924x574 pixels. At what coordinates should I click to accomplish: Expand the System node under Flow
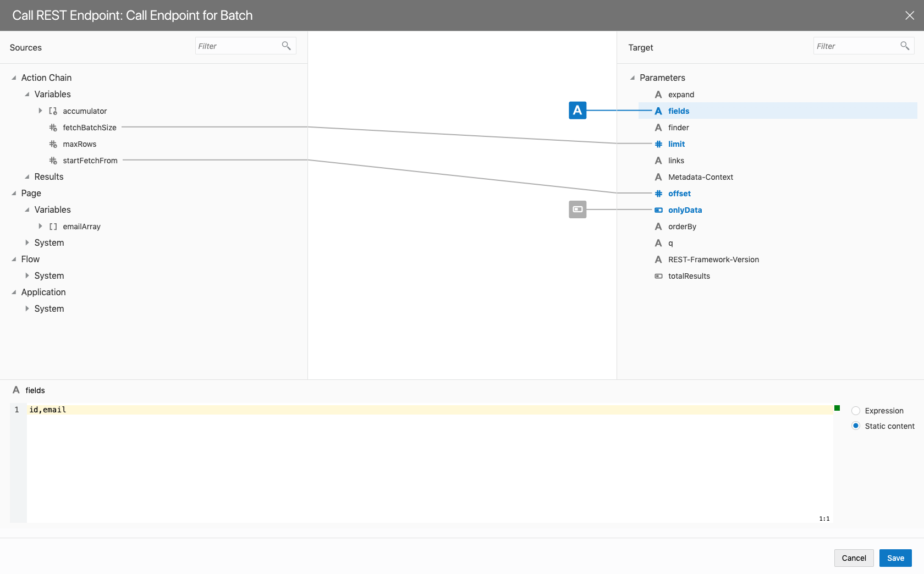pos(27,276)
